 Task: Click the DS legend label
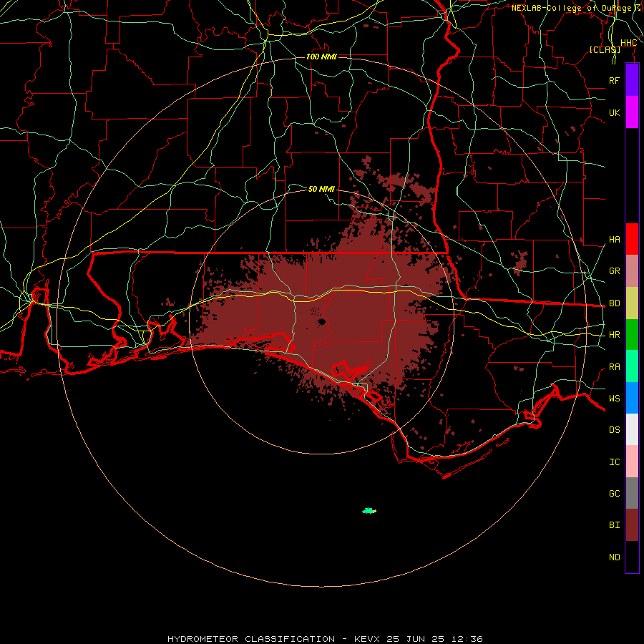[614, 430]
